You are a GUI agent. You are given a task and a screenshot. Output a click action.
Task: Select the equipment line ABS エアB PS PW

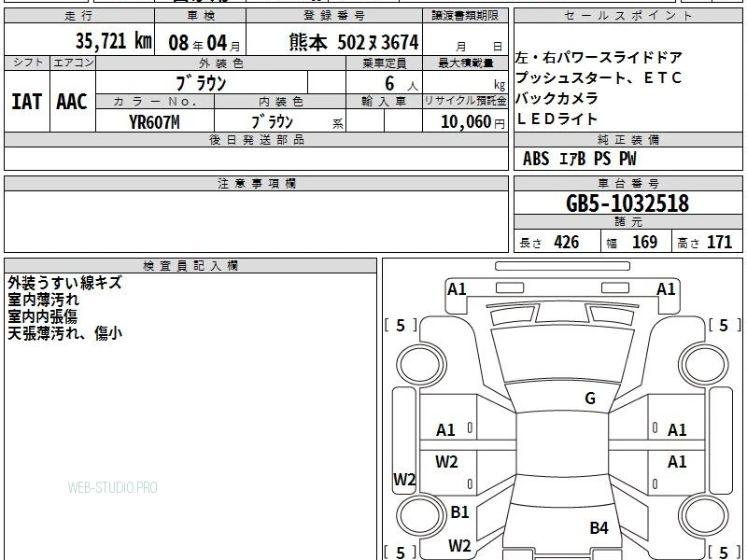(579, 159)
